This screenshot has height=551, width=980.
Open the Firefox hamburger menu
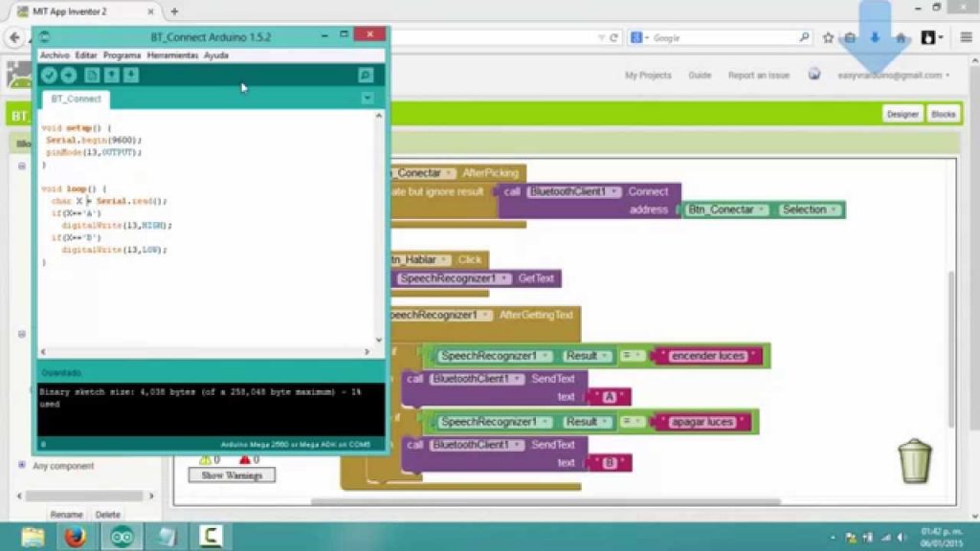coord(966,38)
